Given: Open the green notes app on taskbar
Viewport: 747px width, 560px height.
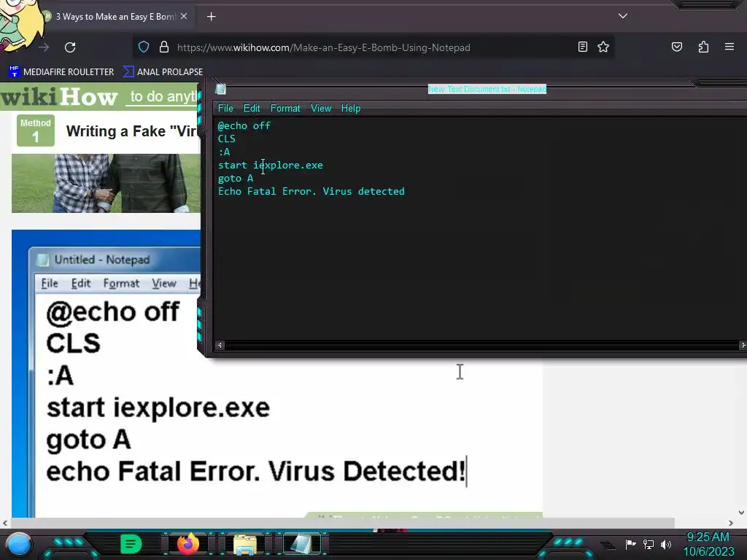Looking at the screenshot, I should [131, 544].
